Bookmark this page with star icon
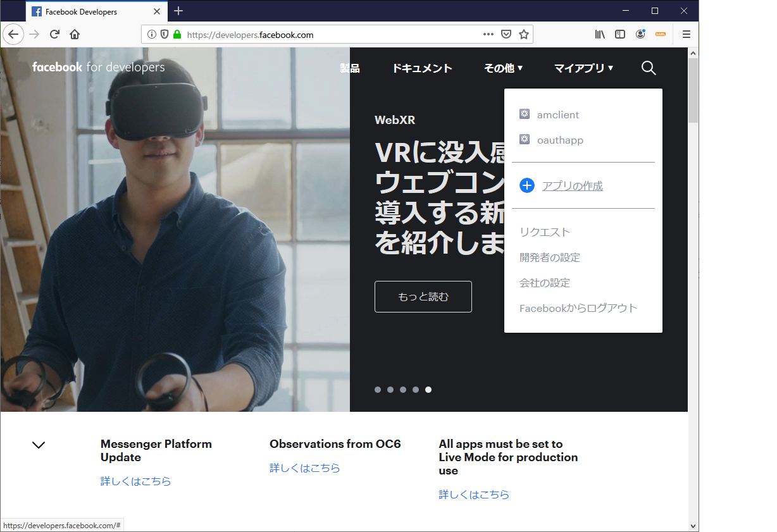This screenshot has height=532, width=777. 524,34
